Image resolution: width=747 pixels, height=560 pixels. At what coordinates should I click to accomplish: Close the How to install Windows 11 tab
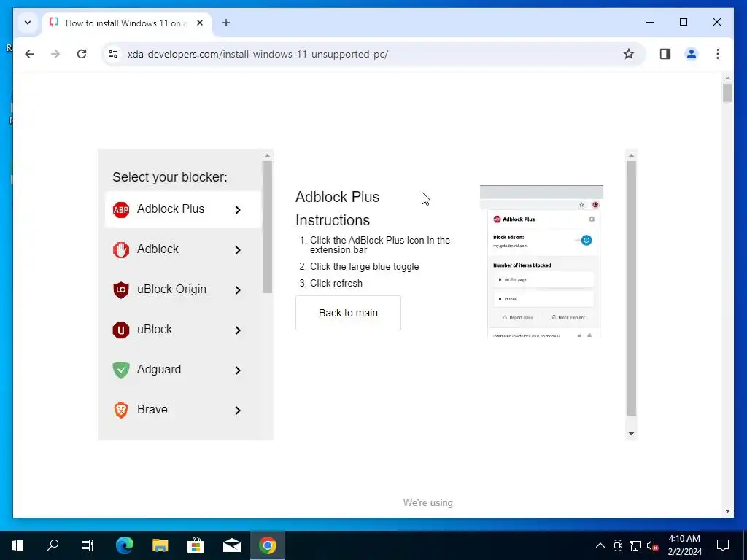pos(200,23)
